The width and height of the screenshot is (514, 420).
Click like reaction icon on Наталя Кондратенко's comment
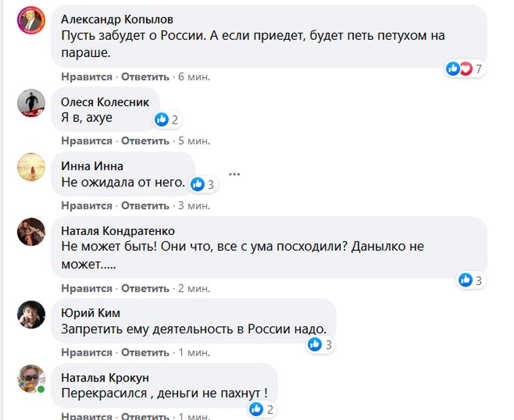(x=465, y=279)
